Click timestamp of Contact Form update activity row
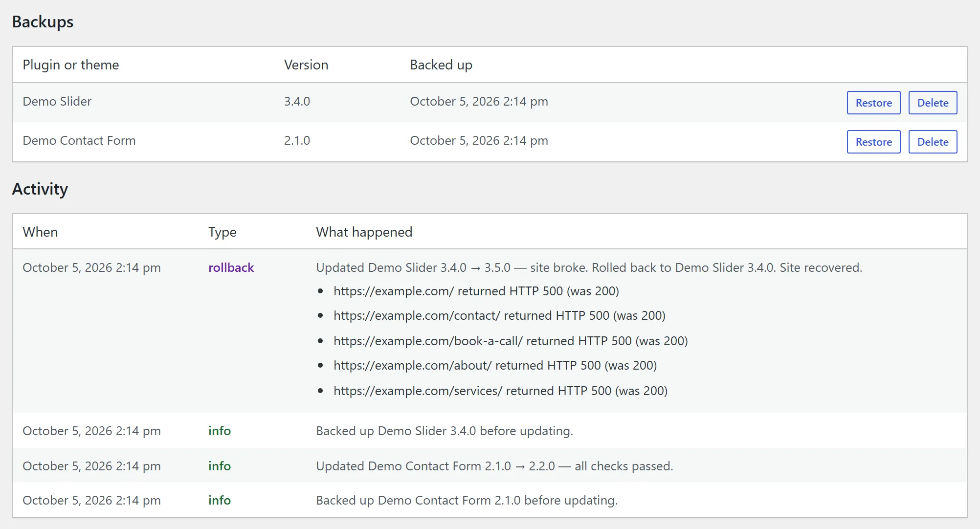 pyautogui.click(x=92, y=466)
